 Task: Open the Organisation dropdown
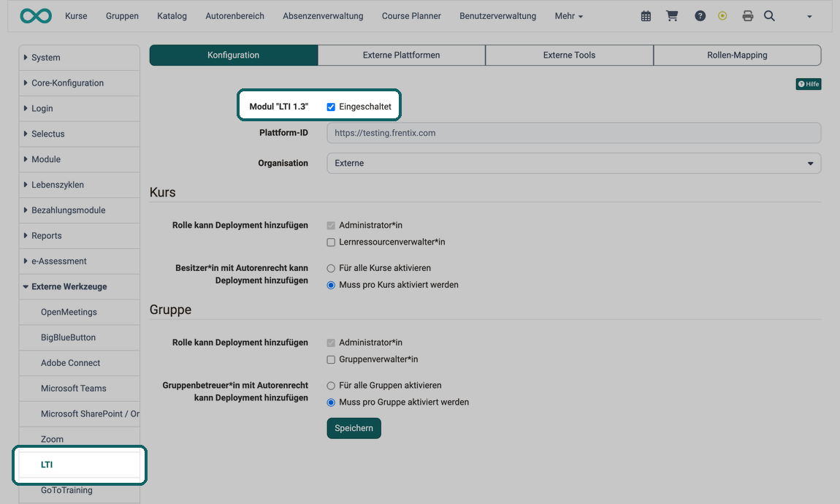click(x=573, y=164)
